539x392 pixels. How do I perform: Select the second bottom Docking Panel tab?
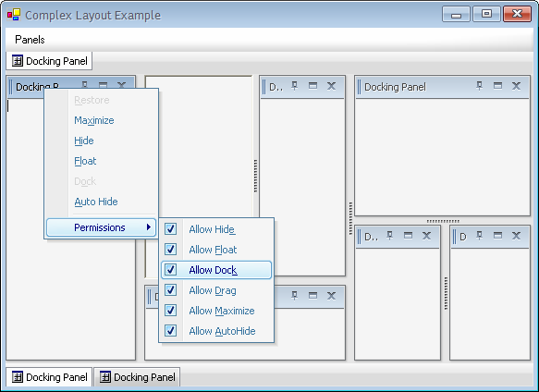click(x=137, y=377)
